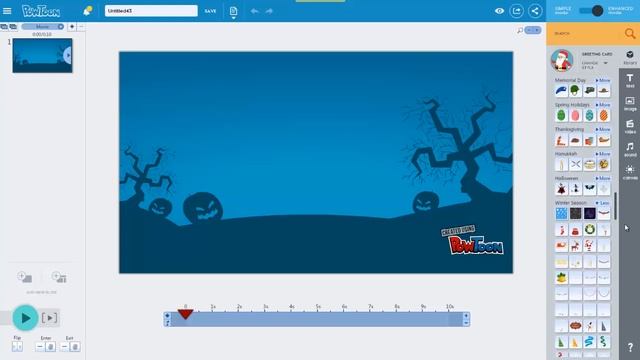The width and height of the screenshot is (640, 360).
Task: Click the library panel scrollbar
Action: click(615, 206)
